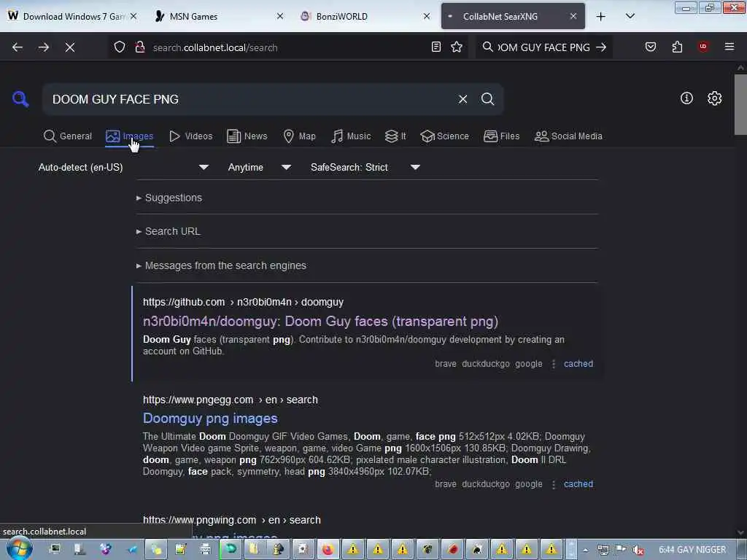Click the page vertical scrollbar thumb
The height and width of the screenshot is (560, 747).
(x=740, y=105)
